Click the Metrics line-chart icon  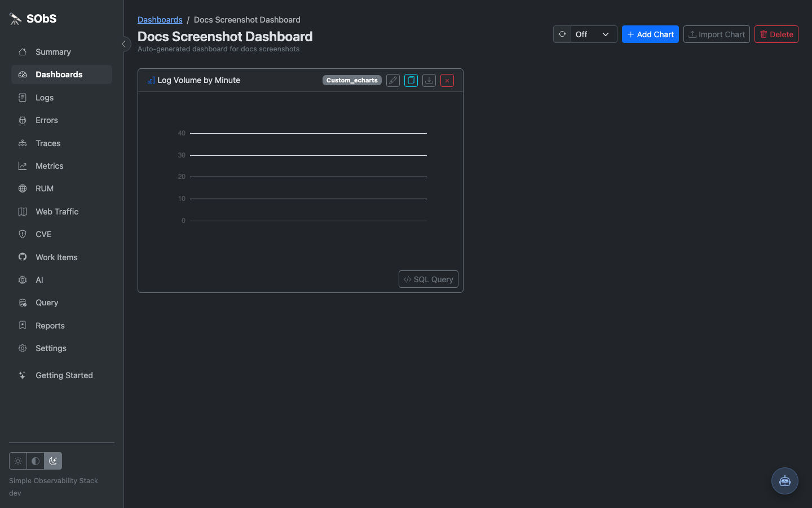click(23, 166)
